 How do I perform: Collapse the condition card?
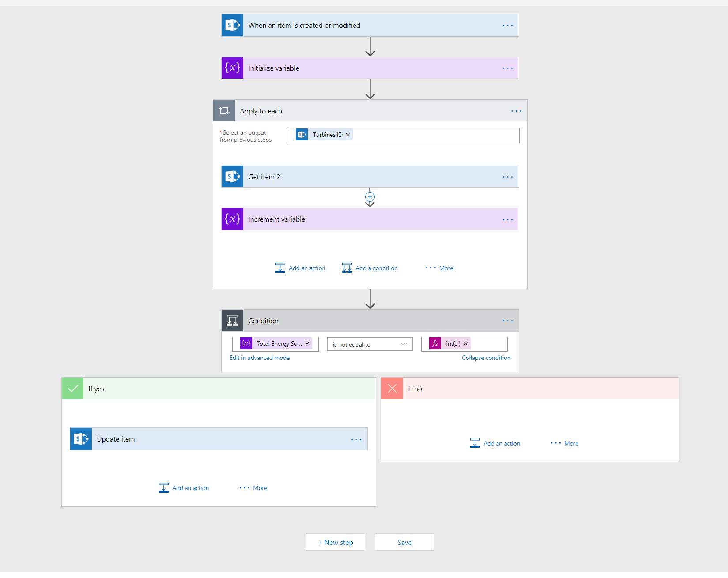pyautogui.click(x=486, y=358)
